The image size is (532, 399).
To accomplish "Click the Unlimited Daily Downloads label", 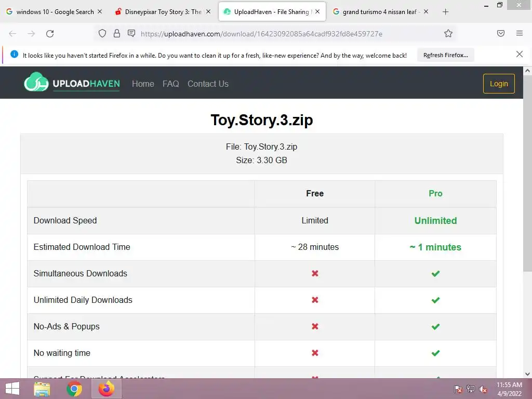I will pos(83,300).
